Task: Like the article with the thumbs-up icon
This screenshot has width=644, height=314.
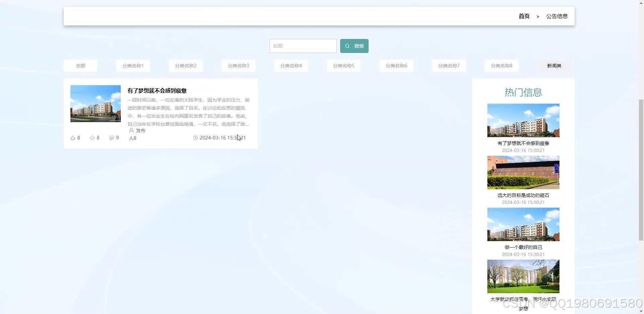Action: coord(73,138)
